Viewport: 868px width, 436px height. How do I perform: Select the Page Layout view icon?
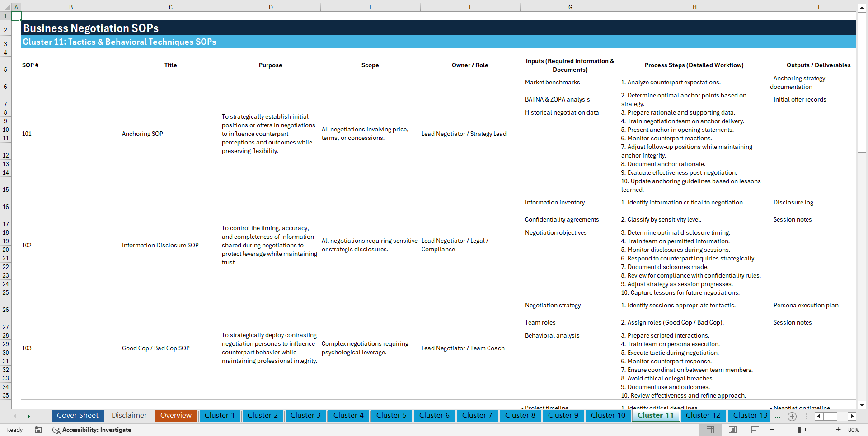(x=732, y=430)
